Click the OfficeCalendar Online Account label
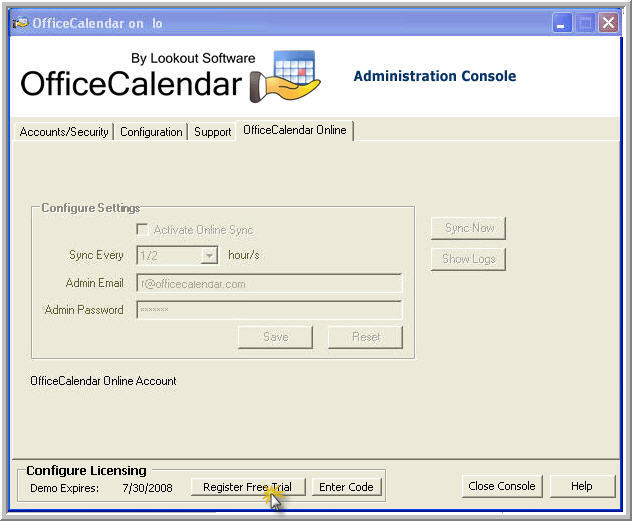 coord(103,381)
